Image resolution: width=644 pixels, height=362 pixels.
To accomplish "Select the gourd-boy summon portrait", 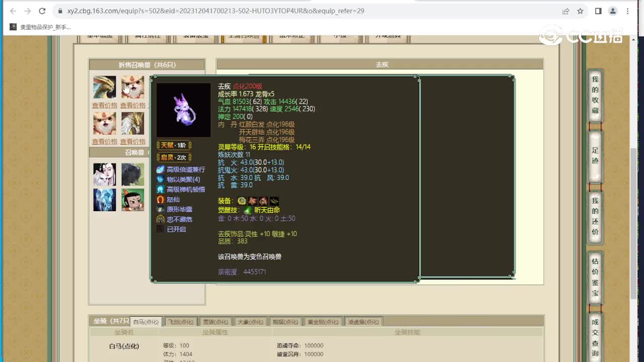I will 133,200.
